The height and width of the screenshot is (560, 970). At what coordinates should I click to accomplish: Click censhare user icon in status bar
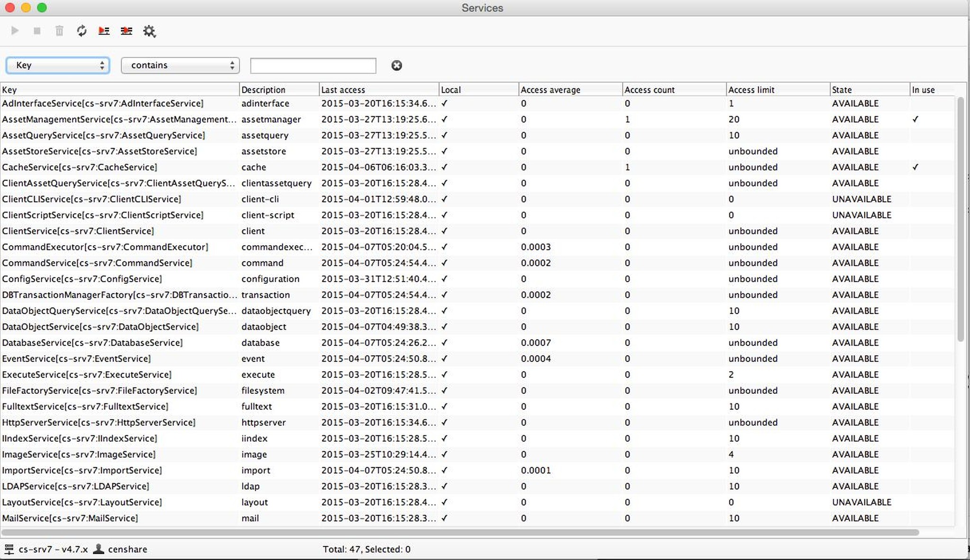[99, 549]
